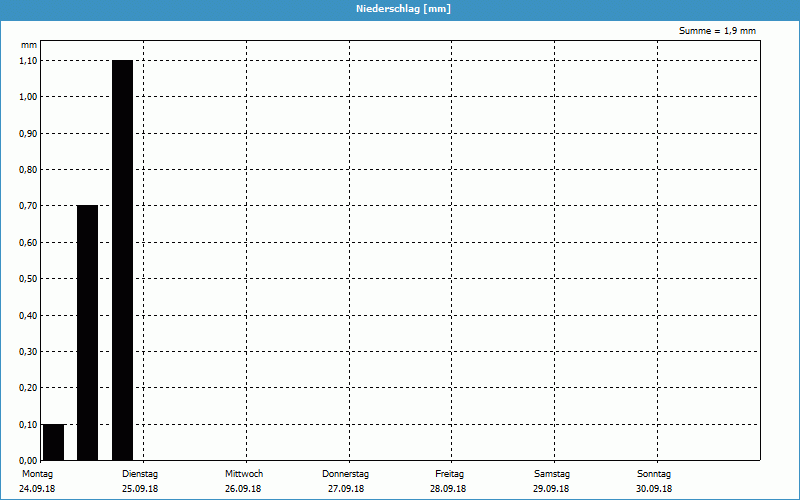Viewport: 800px width, 500px height.
Task: Click the date 28.09.18
Action: 448,489
